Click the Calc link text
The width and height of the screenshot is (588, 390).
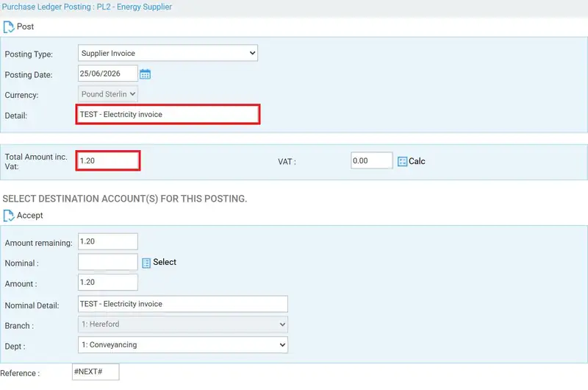[x=417, y=161]
